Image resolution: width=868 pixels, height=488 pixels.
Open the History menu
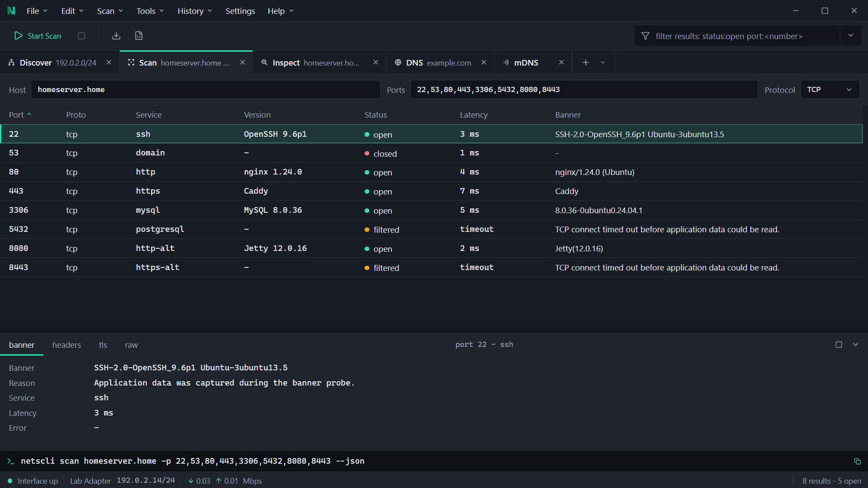tap(194, 11)
